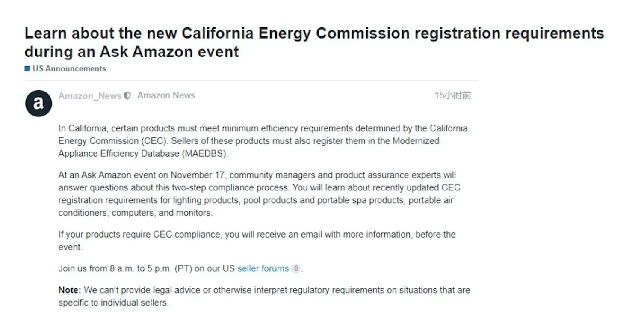The height and width of the screenshot is (321, 644).
Task: Click the paragraph beginning "At an Ask Amazon event"
Action: point(259,194)
